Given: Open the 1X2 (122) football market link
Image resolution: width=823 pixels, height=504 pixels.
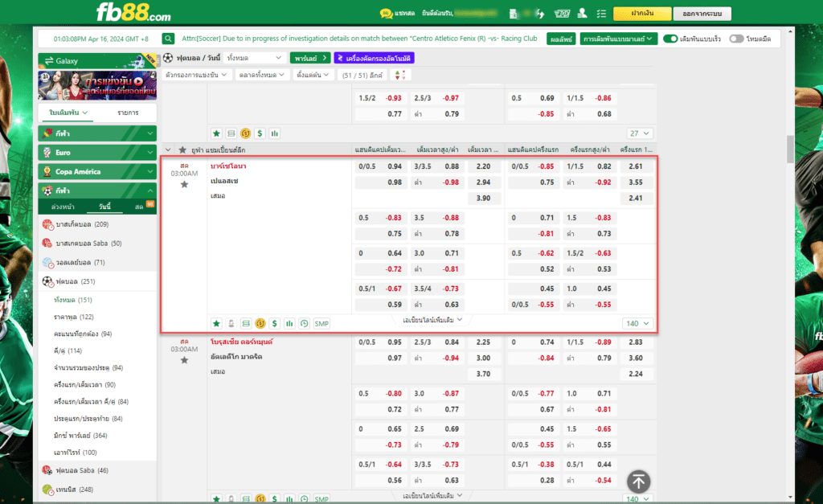Looking at the screenshot, I should tap(73, 317).
